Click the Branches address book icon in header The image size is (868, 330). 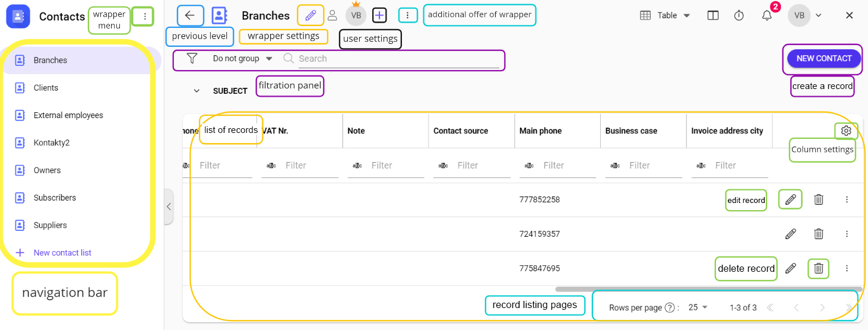coord(219,15)
